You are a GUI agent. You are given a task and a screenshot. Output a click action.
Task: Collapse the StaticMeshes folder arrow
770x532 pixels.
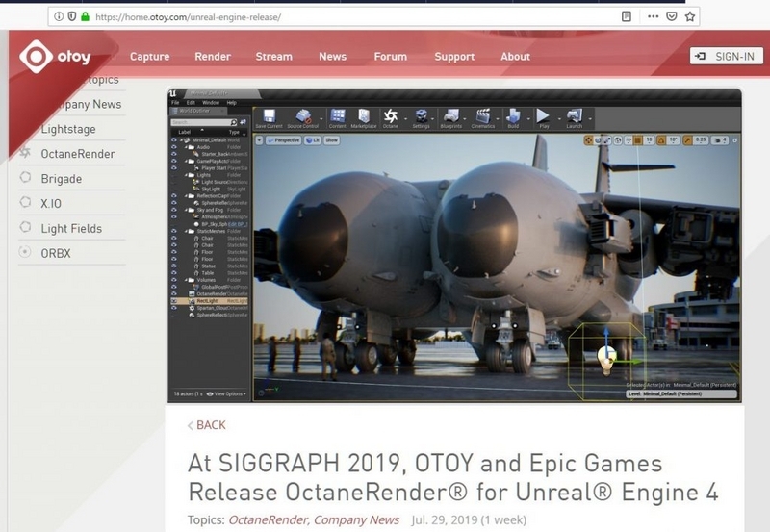186,231
